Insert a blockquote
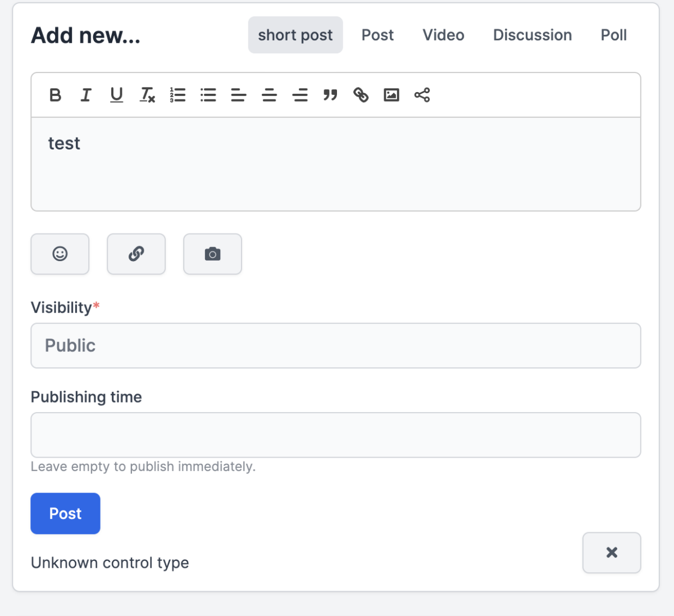 pyautogui.click(x=330, y=95)
